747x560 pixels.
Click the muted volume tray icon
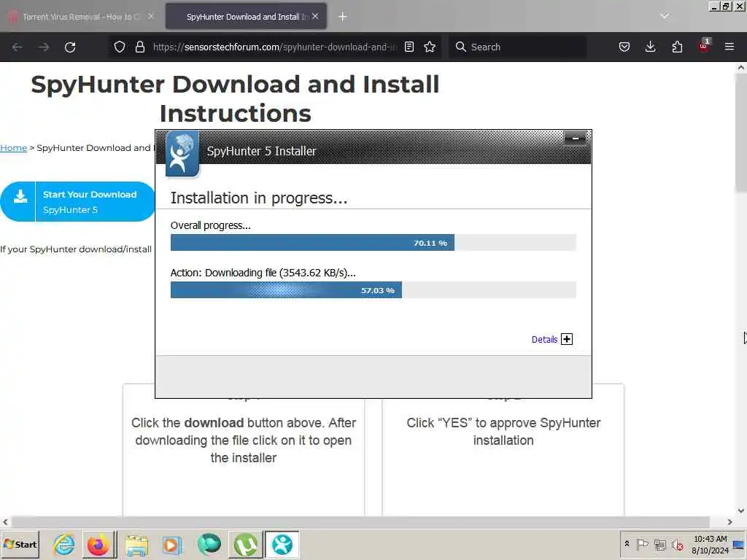coord(677,544)
